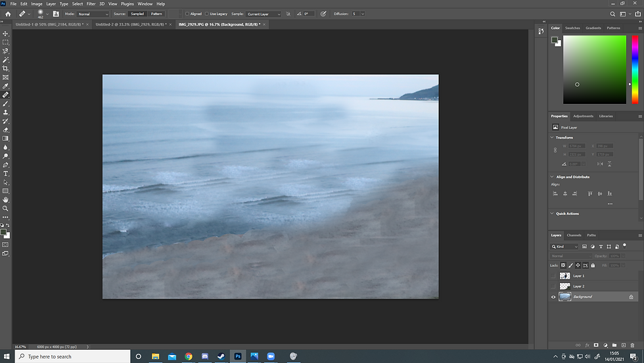Hide the Background layer with eye icon
The width and height of the screenshot is (644, 363).
point(553,297)
